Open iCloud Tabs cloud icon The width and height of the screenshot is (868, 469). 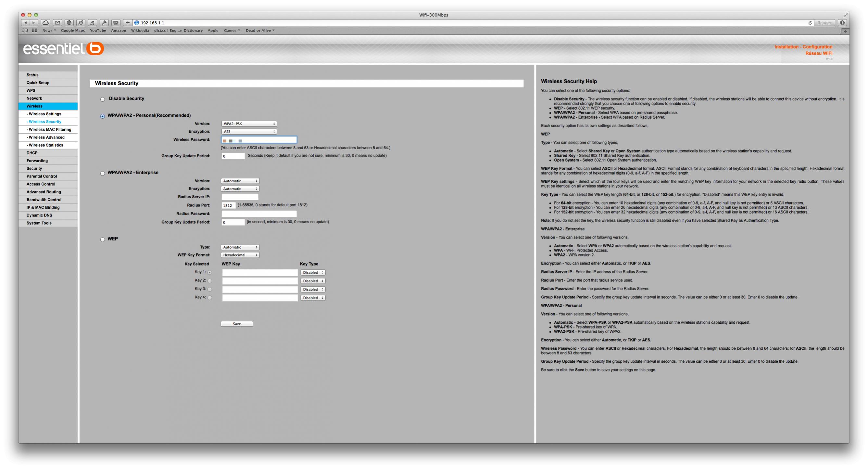46,23
